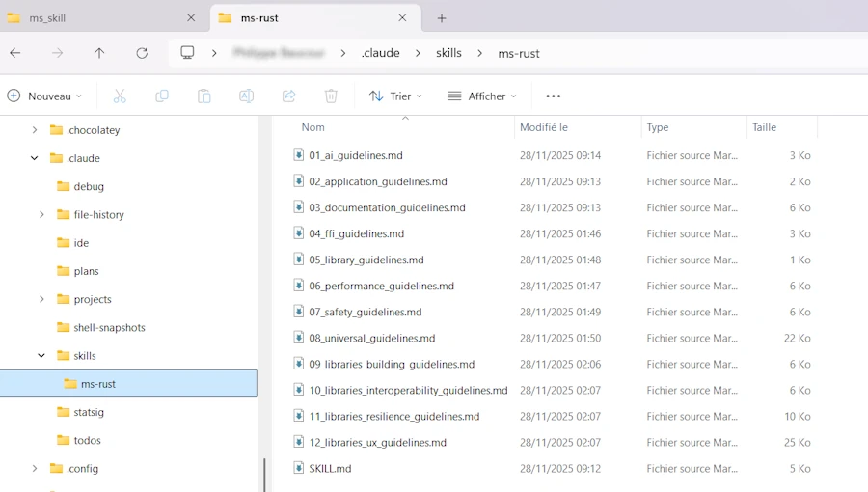Collapse the skills folder in tree

point(41,356)
